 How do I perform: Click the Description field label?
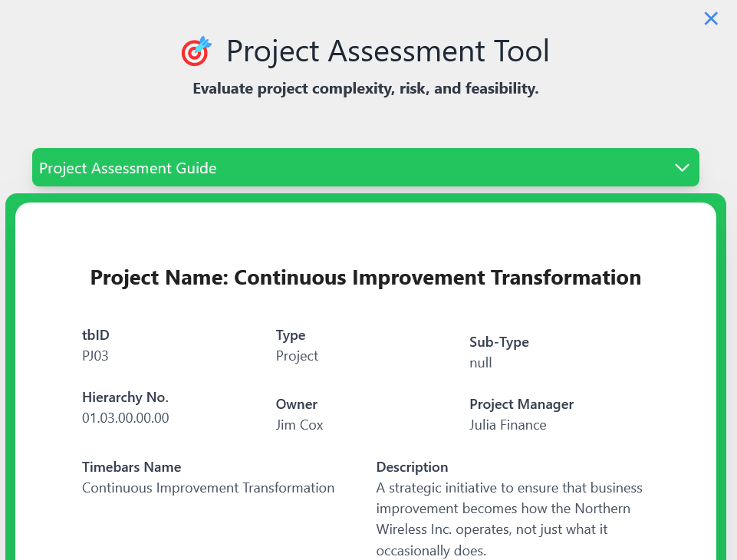412,467
